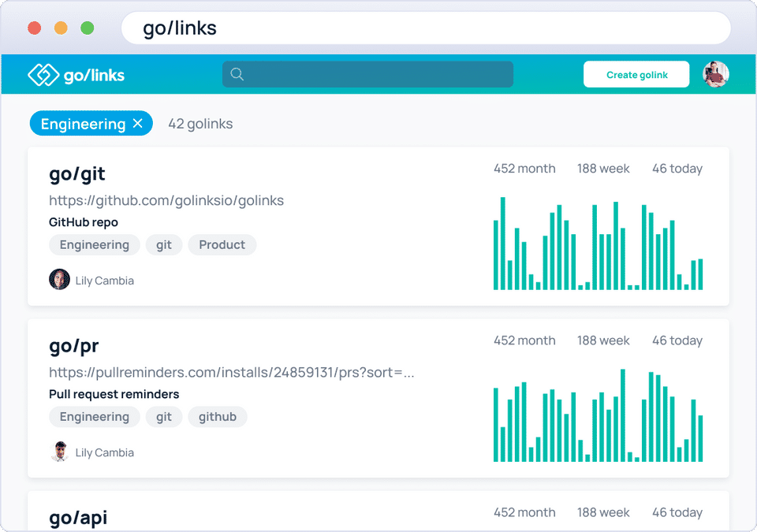This screenshot has height=532, width=757.
Task: Select the github tag
Action: point(218,417)
